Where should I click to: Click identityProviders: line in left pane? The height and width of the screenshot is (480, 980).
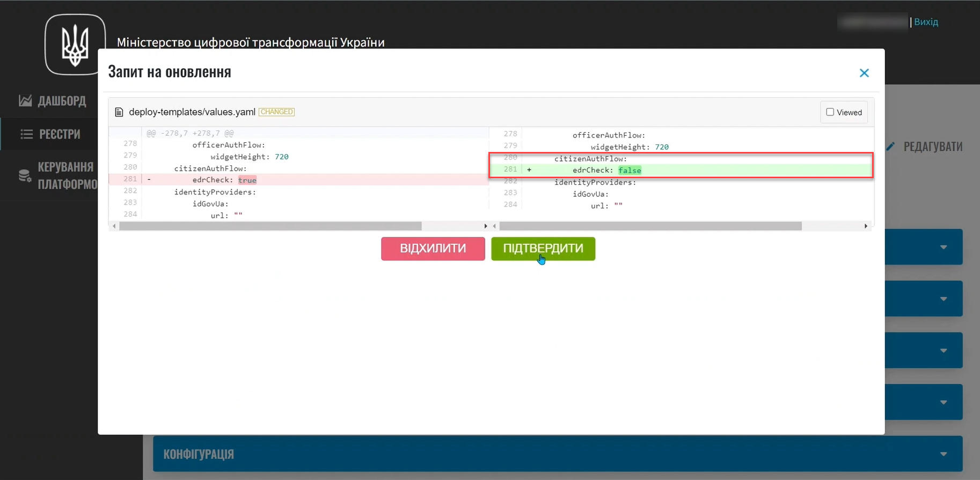coord(215,192)
